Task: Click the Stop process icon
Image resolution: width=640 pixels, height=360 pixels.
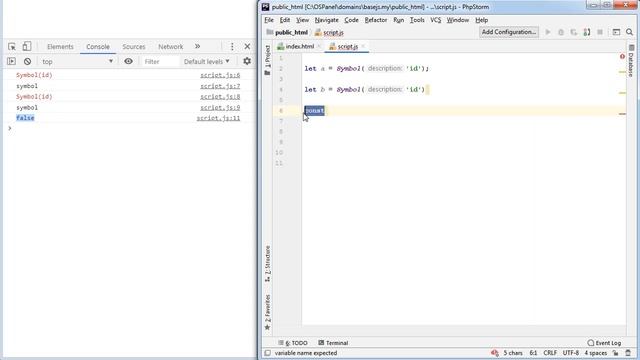Action: pyautogui.click(x=600, y=32)
